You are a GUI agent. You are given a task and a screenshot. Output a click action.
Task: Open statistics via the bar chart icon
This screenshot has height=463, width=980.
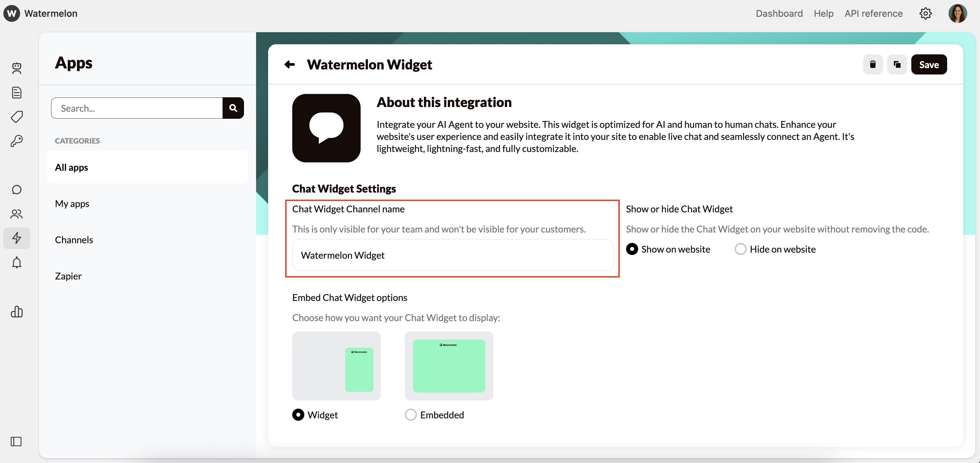pos(16,312)
